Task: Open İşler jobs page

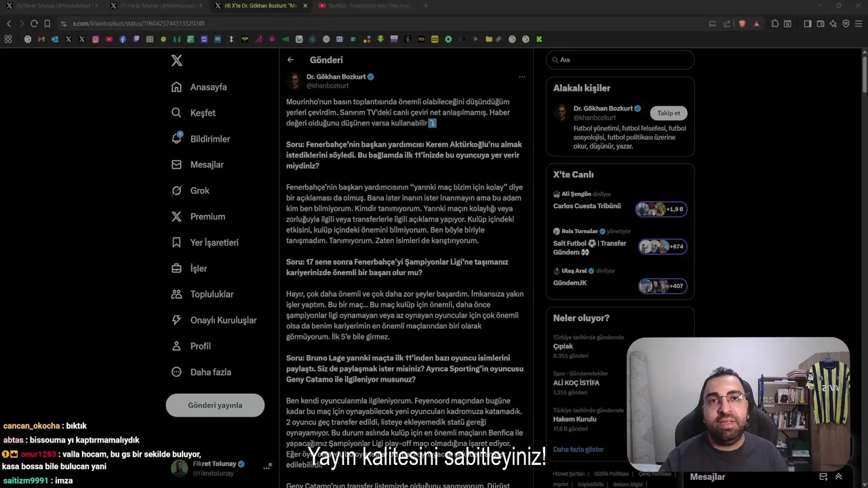Action: tap(189, 268)
